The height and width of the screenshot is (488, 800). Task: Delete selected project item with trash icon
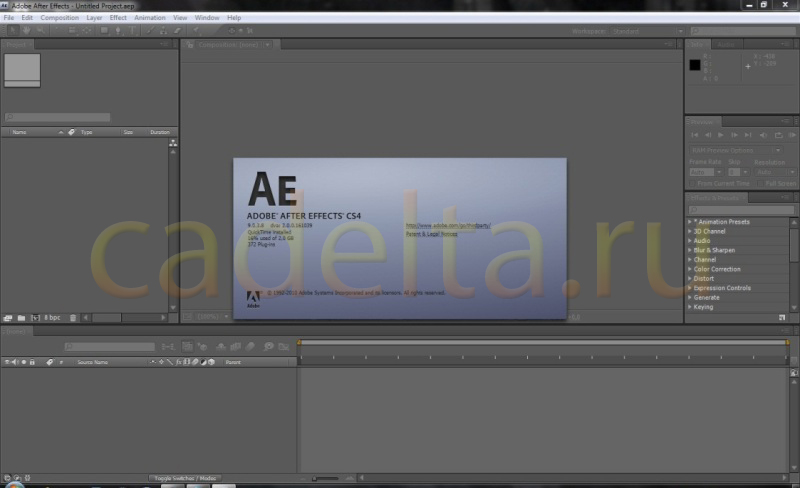tap(73, 318)
